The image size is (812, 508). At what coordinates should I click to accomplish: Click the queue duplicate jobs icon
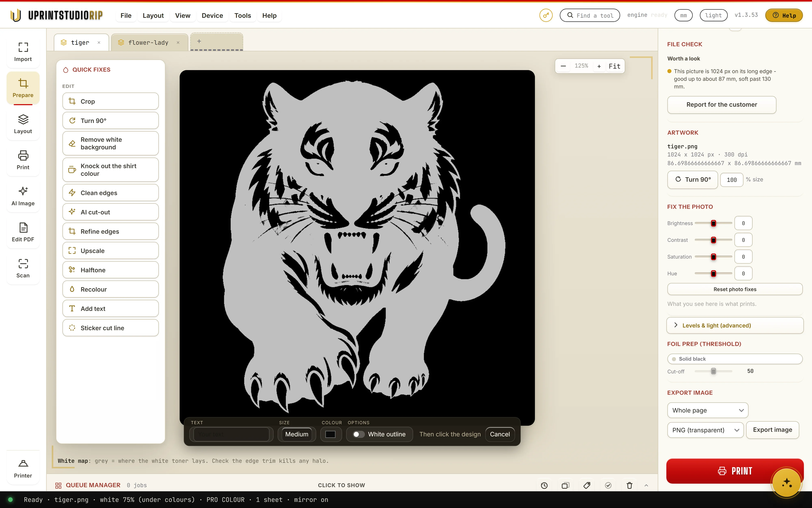565,485
